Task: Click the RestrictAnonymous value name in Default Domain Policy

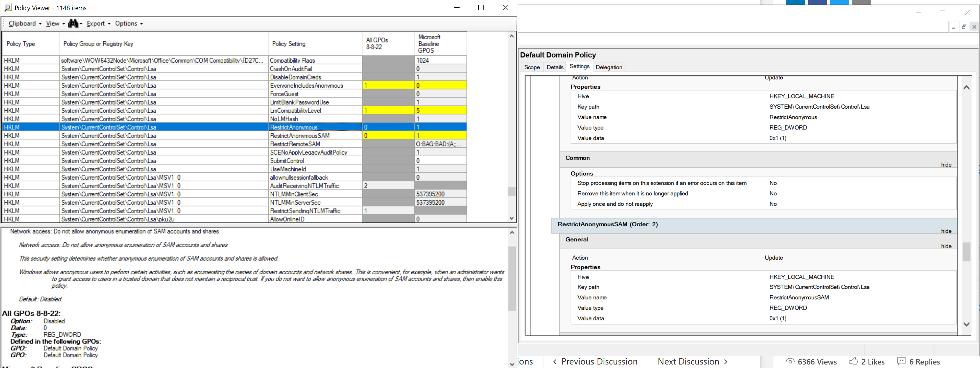Action: (x=793, y=117)
